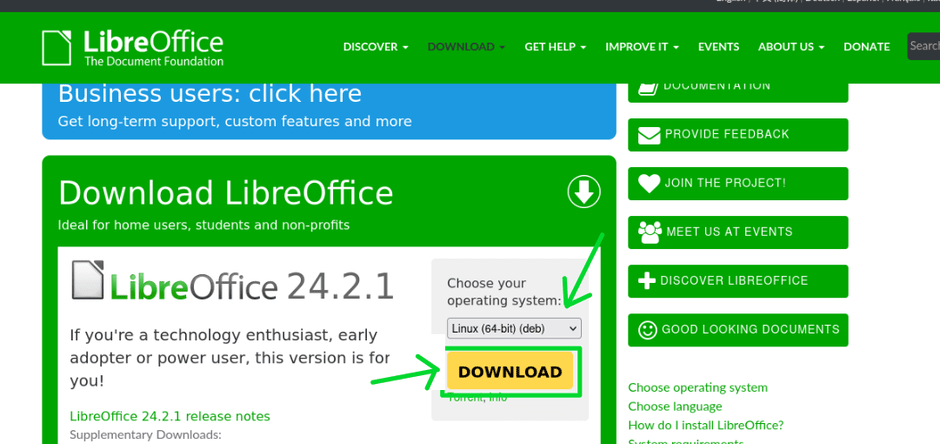This screenshot has height=444, width=940.
Task: Open the DISCOVER menu
Action: [x=375, y=47]
